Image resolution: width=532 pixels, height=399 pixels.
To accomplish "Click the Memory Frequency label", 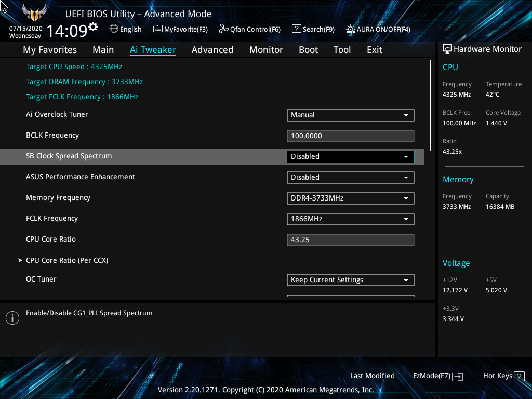I will coord(58,198).
